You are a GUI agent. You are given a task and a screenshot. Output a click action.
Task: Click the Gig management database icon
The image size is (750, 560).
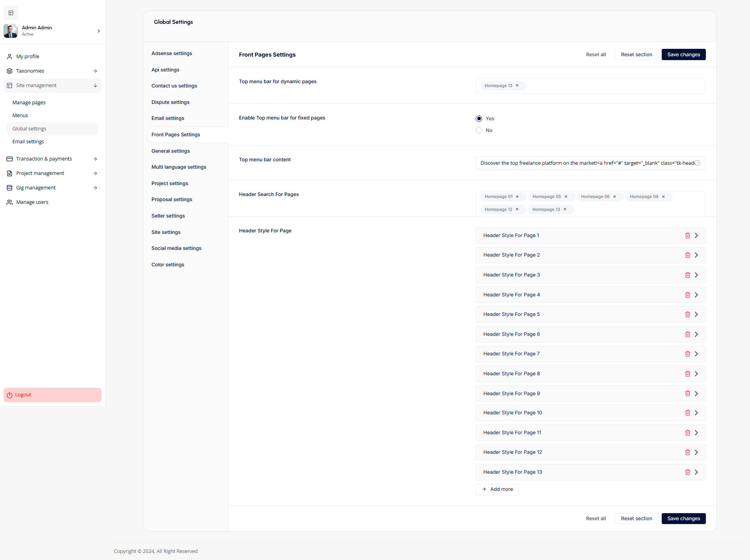[x=10, y=188]
